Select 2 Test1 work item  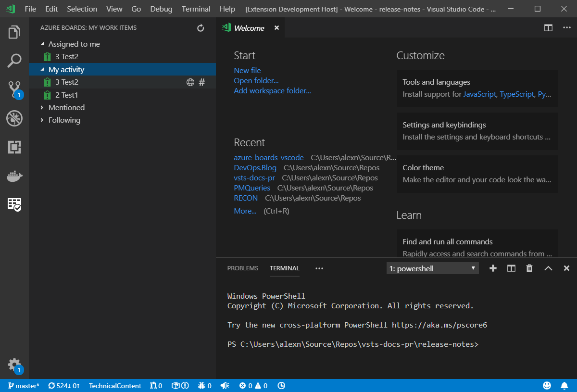coord(122,95)
